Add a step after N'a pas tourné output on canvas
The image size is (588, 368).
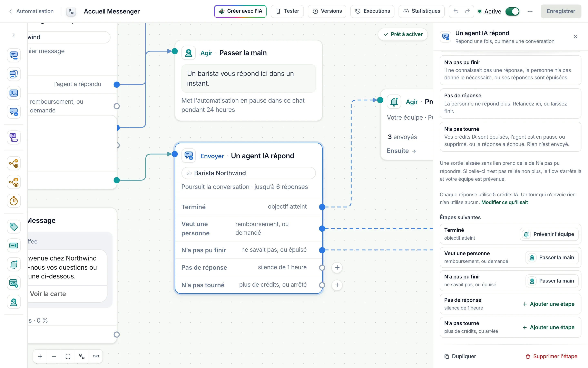click(x=337, y=285)
